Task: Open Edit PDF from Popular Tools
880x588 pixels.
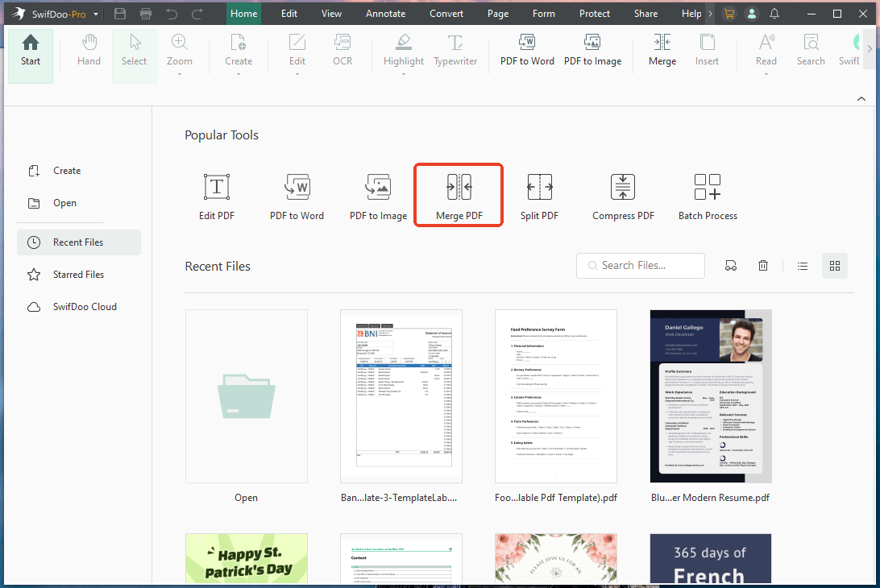Action: (x=217, y=197)
